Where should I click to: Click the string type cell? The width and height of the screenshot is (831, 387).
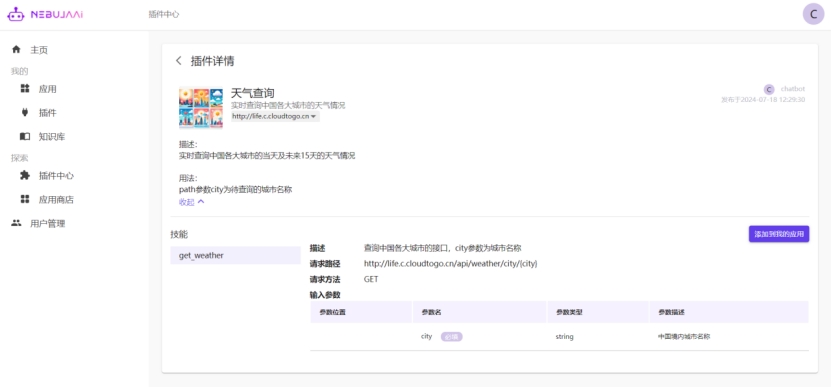(x=564, y=337)
